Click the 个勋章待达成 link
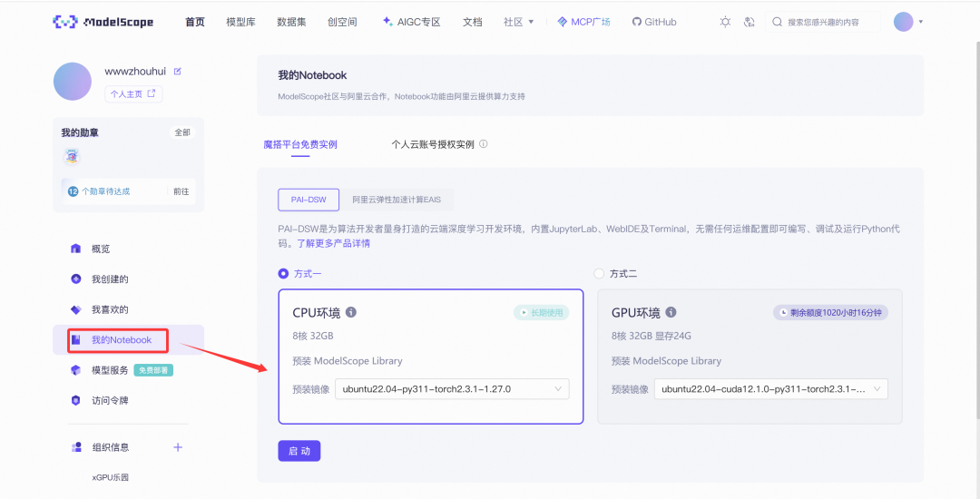Image resolution: width=980 pixels, height=499 pixels. [x=105, y=191]
